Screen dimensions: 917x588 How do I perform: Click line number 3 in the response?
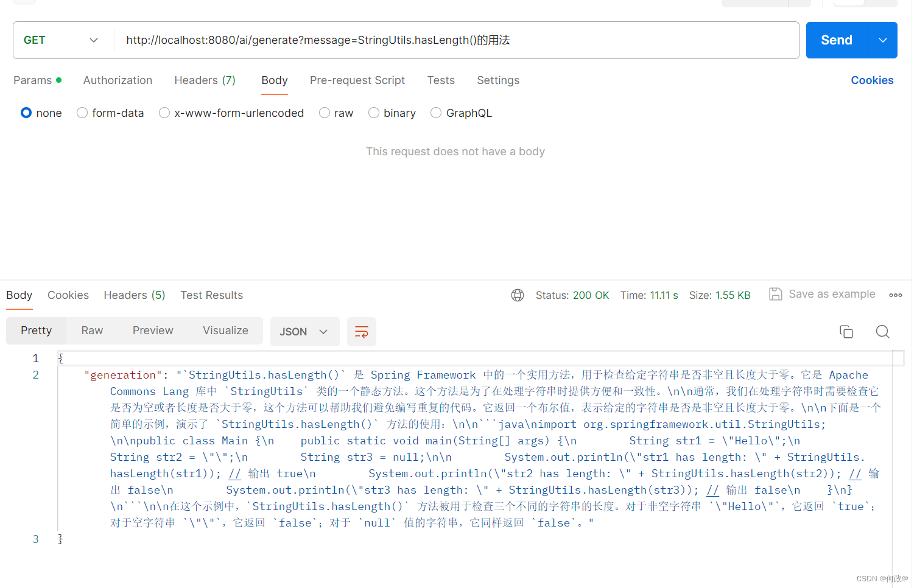(x=36, y=539)
